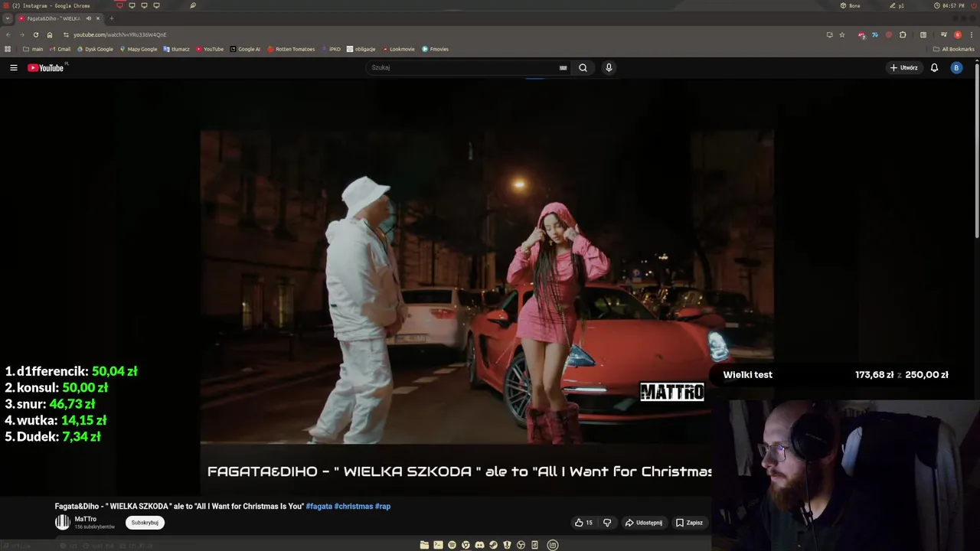Toggle the Chrome side panel

click(x=923, y=34)
